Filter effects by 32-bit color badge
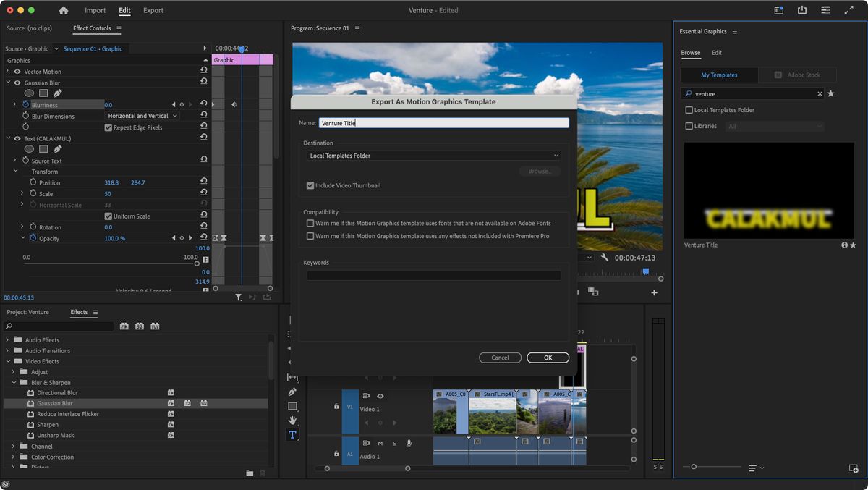This screenshot has height=490, width=868. tap(139, 326)
